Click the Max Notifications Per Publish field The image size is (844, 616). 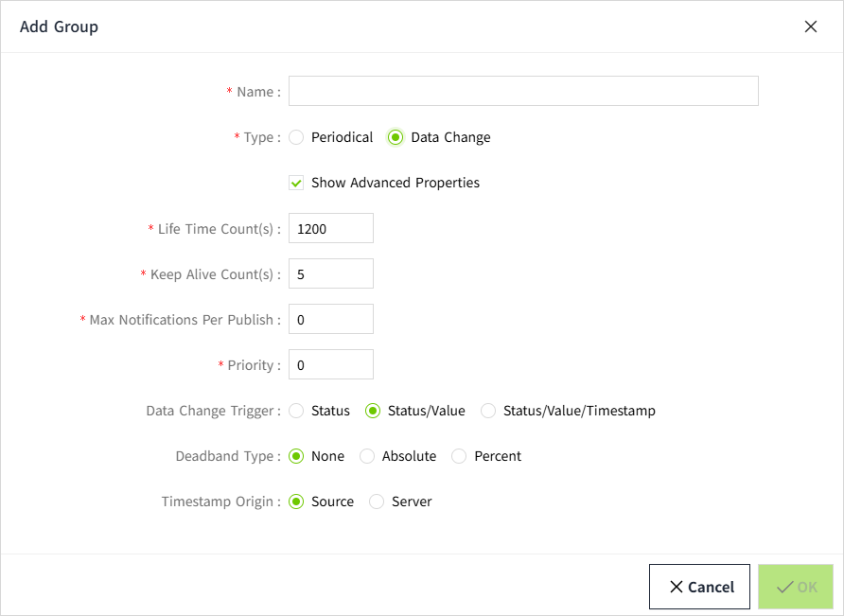click(x=331, y=319)
